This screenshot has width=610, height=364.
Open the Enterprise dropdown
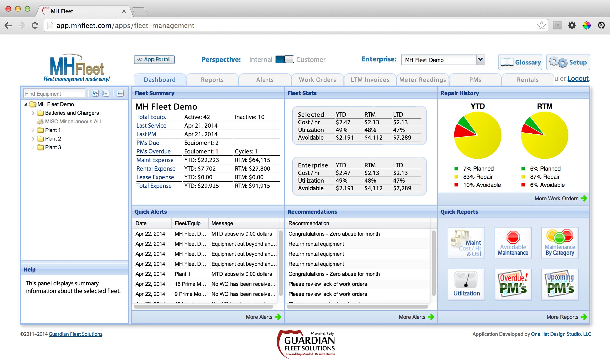point(480,60)
